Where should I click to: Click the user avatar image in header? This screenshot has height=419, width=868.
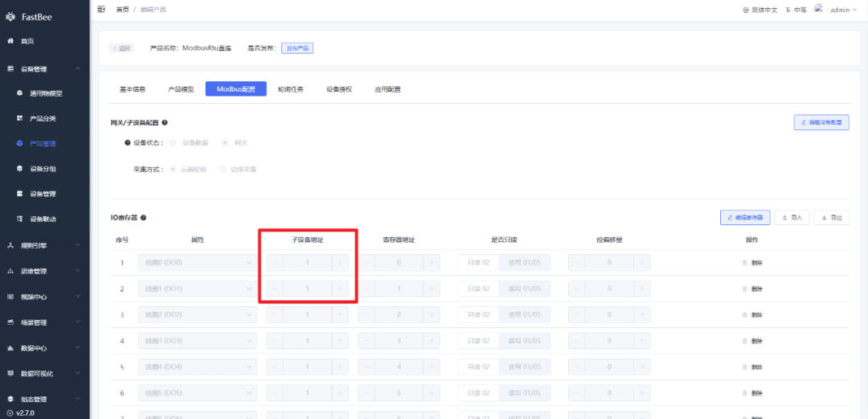[819, 8]
